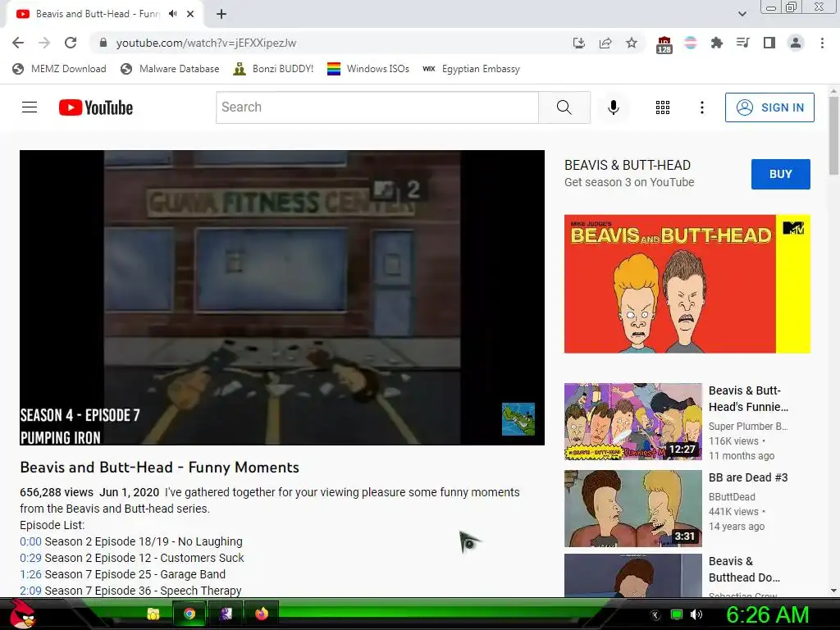The width and height of the screenshot is (840, 630).
Task: Click the video player frame
Action: (x=282, y=297)
